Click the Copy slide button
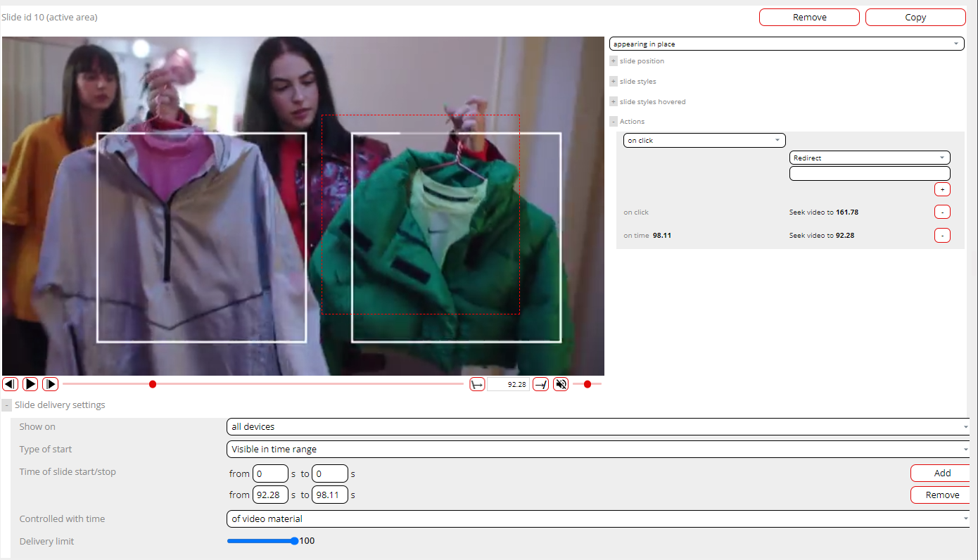 point(915,18)
